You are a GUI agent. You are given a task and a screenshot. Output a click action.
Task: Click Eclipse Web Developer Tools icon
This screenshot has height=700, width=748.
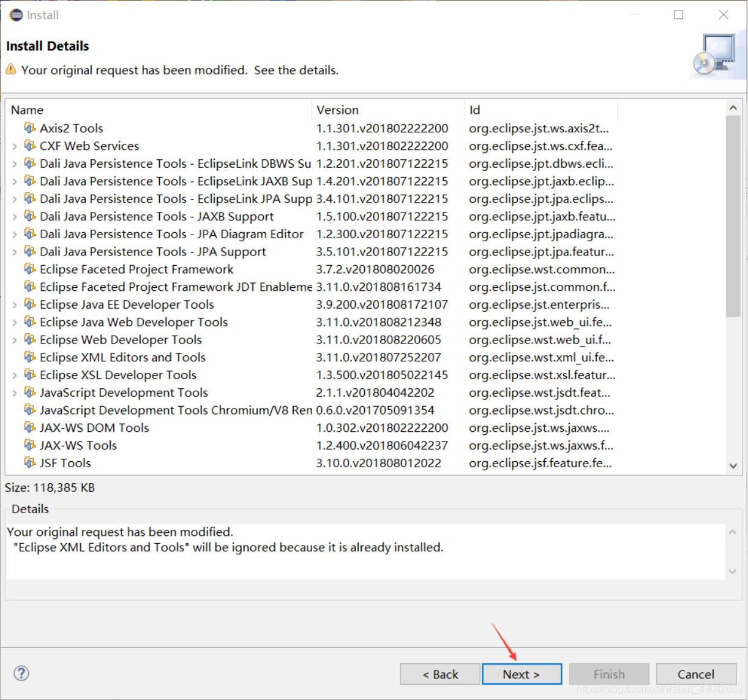pos(29,339)
